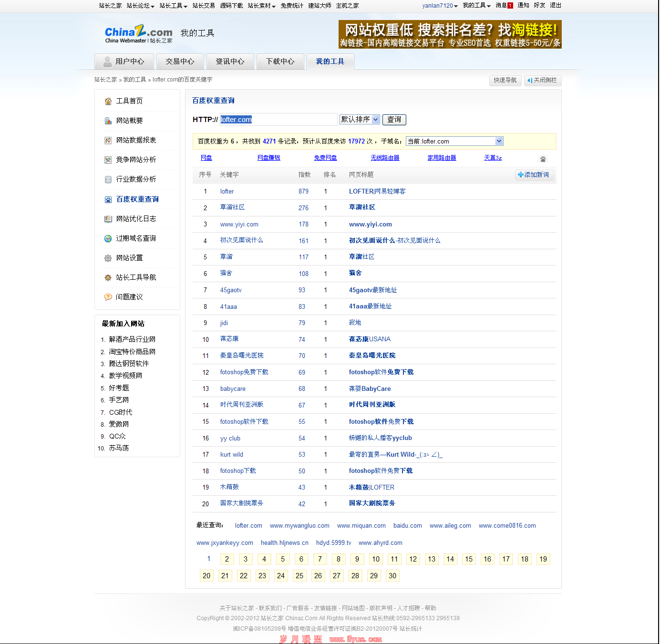Viewport: 660px width, 644px height.
Task: Open recent query hdyd.5999.tv
Action: click(334, 543)
